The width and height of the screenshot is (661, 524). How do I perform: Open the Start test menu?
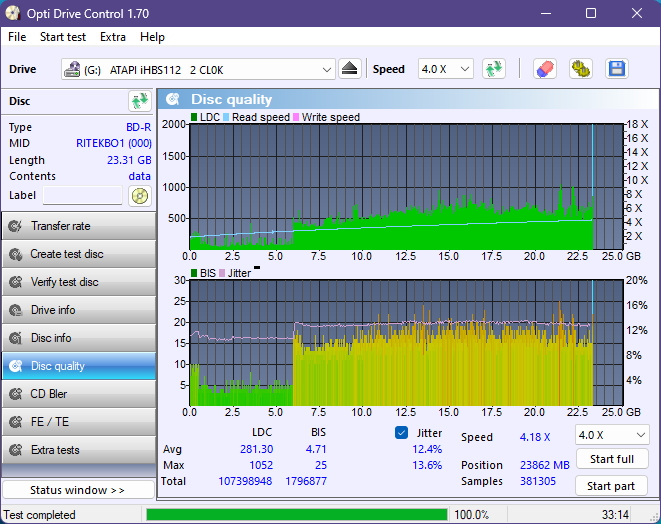tap(63, 37)
